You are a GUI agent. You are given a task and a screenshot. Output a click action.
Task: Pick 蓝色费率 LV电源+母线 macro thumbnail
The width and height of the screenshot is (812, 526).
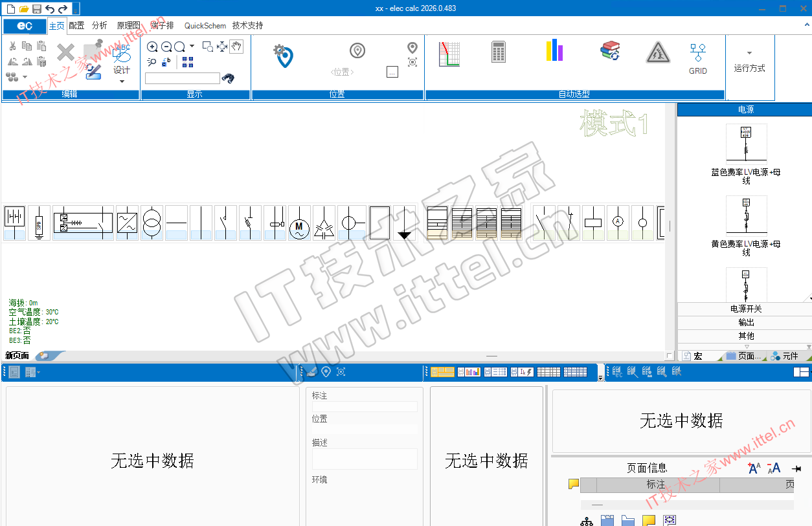tap(746, 142)
